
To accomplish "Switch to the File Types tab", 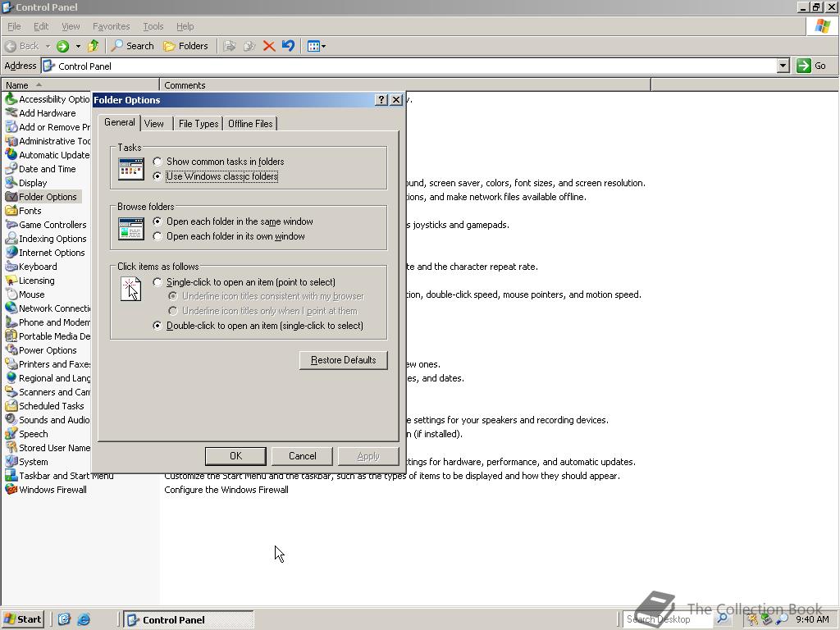I will (199, 124).
